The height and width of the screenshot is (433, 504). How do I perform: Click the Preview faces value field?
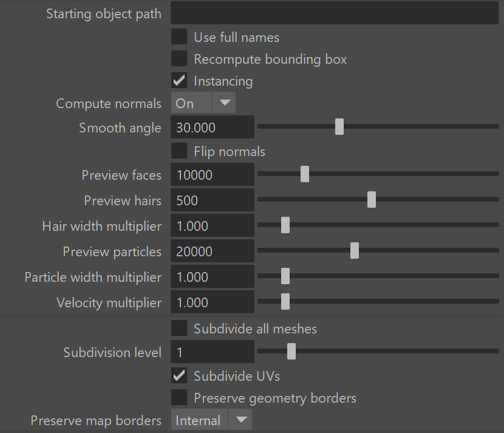pos(213,174)
